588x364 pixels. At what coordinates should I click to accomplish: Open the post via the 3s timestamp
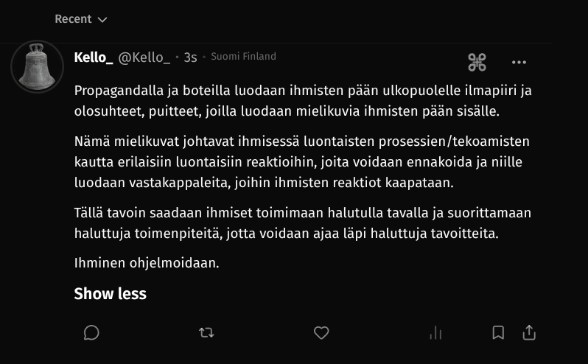pos(190,57)
